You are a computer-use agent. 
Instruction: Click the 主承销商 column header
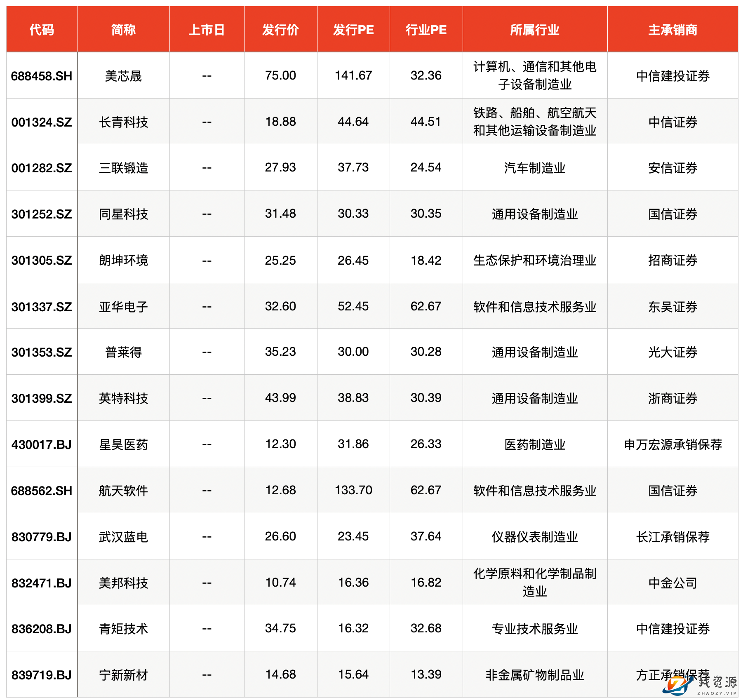(x=672, y=30)
